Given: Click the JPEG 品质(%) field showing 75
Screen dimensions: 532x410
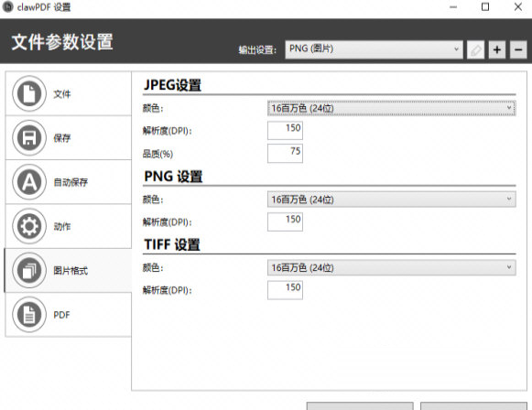Looking at the screenshot, I should point(285,154).
